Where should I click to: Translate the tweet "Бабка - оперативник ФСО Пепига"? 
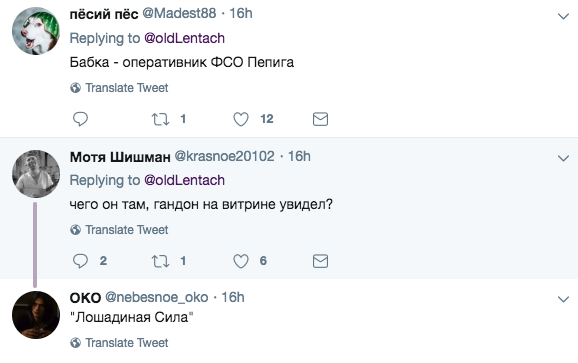pos(119,88)
